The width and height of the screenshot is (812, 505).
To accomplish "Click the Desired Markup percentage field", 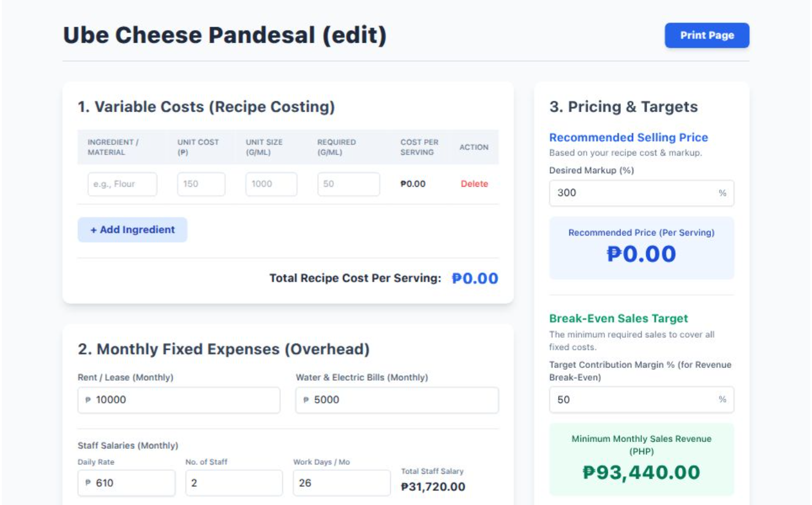I will [x=641, y=193].
